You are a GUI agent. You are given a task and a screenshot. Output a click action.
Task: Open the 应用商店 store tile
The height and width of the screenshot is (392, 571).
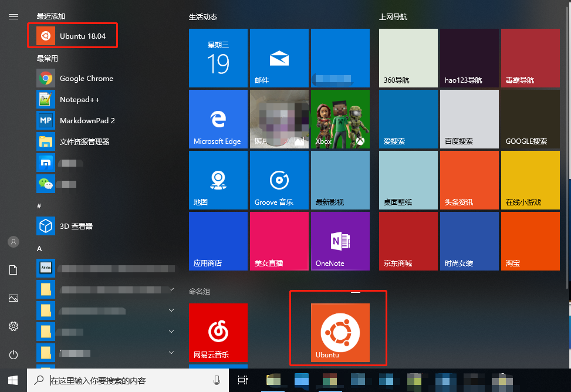coord(218,241)
